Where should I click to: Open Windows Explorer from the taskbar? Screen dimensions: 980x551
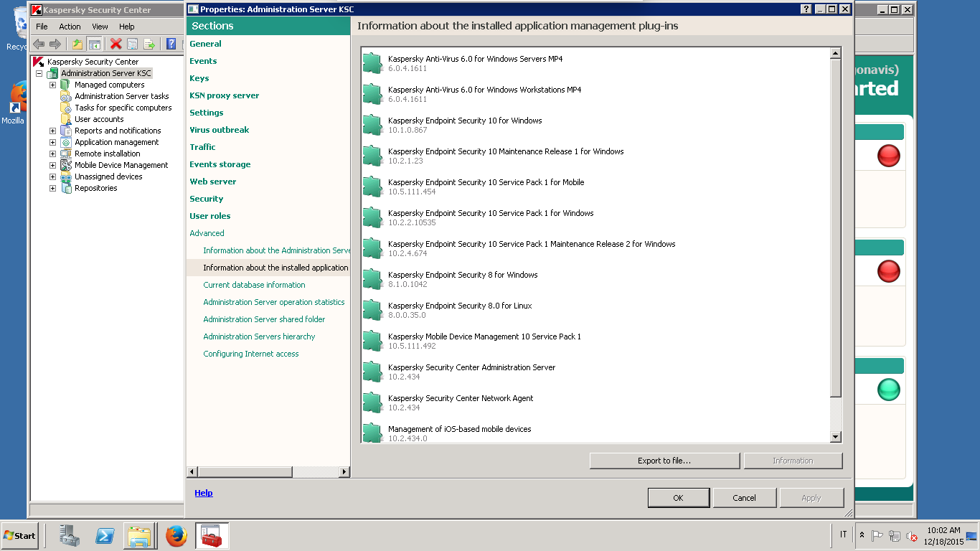(140, 535)
